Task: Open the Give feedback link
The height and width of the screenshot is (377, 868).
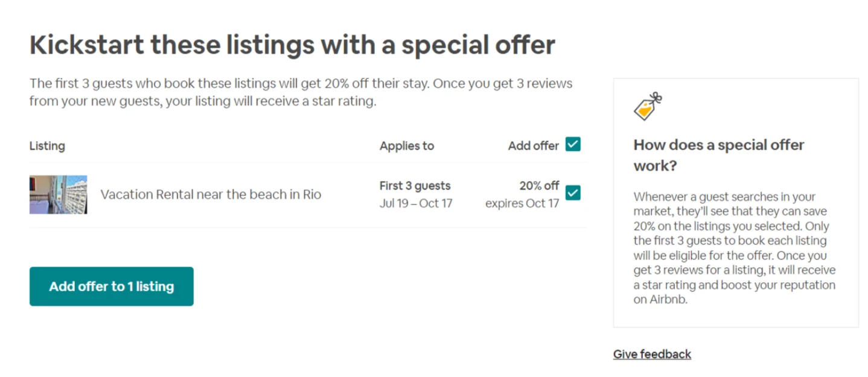Action: pyautogui.click(x=652, y=354)
